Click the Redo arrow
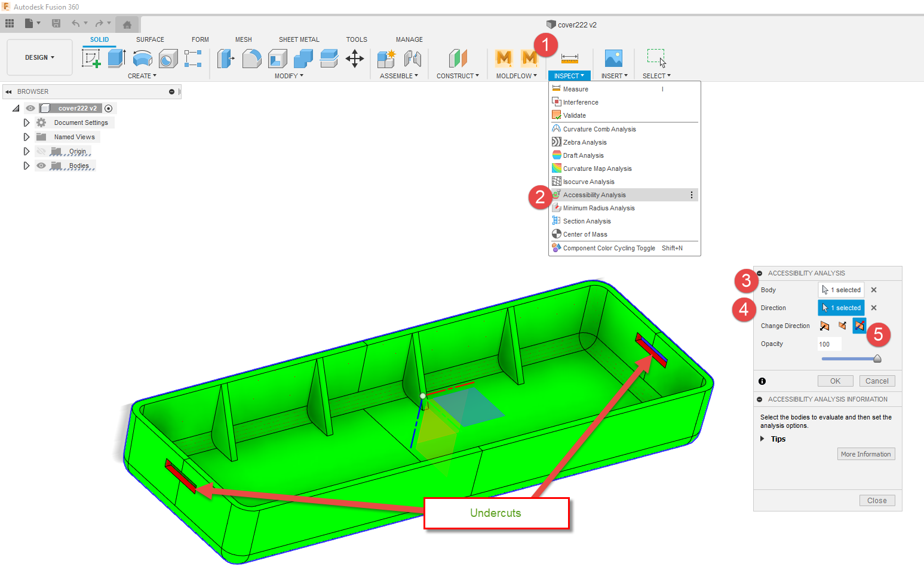Viewport: 924px width, 582px height. pyautogui.click(x=99, y=23)
